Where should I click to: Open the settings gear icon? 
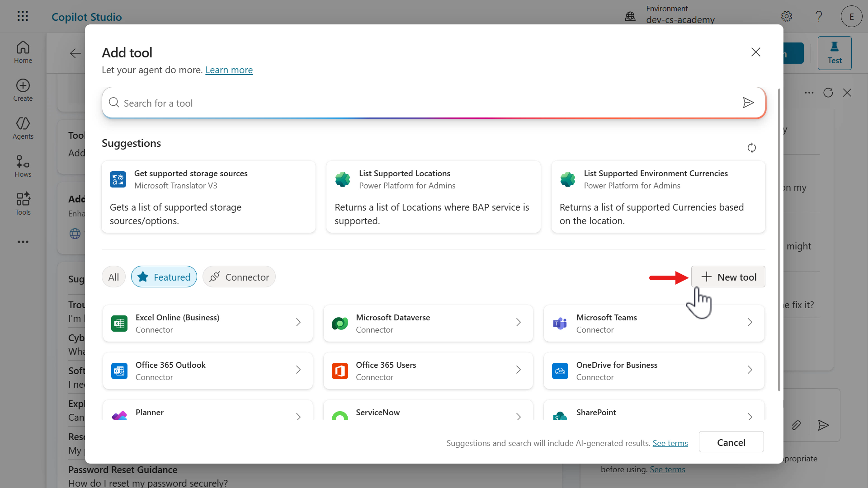787,17
